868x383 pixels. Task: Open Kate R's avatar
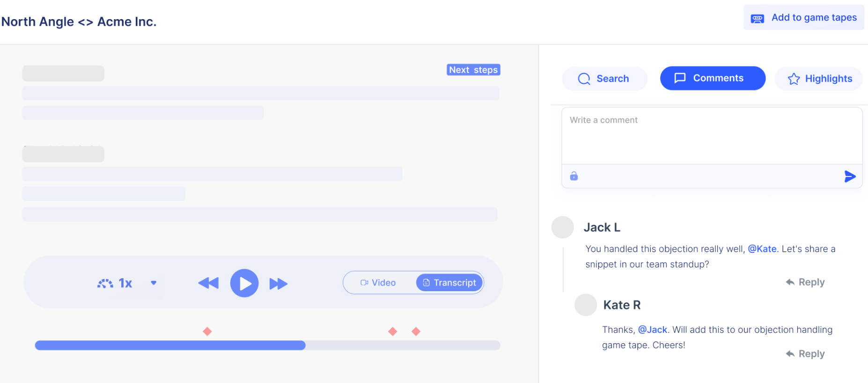pyautogui.click(x=586, y=305)
